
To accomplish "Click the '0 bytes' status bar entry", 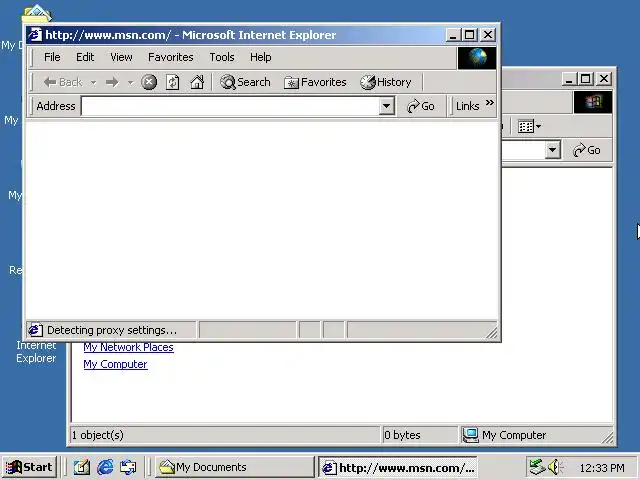I will [402, 435].
